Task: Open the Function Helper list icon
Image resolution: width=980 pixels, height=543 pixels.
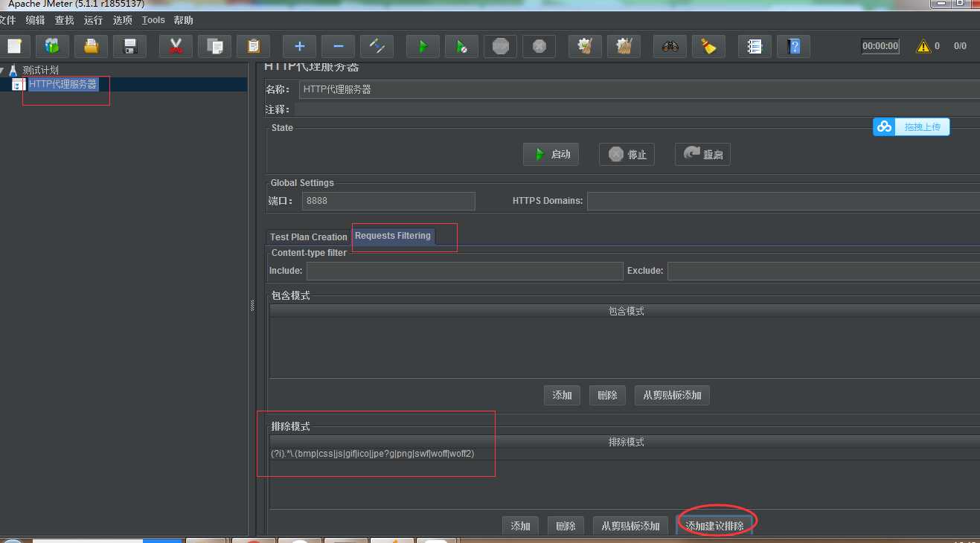Action: tap(755, 46)
